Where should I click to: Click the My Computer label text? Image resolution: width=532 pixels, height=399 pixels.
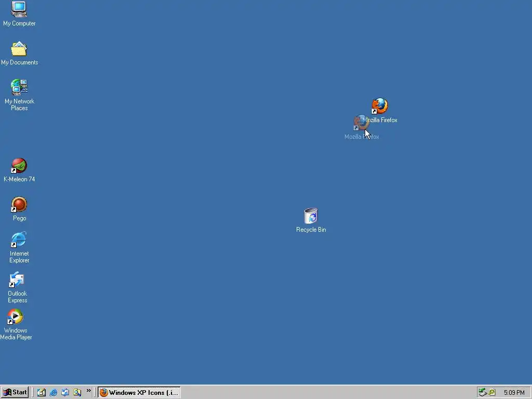(x=19, y=23)
